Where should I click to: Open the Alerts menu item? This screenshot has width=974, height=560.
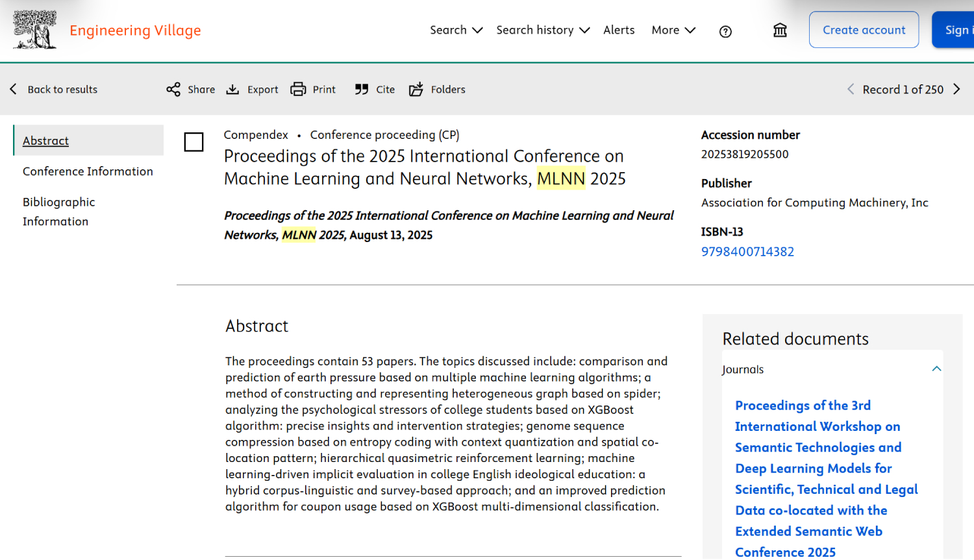point(619,30)
